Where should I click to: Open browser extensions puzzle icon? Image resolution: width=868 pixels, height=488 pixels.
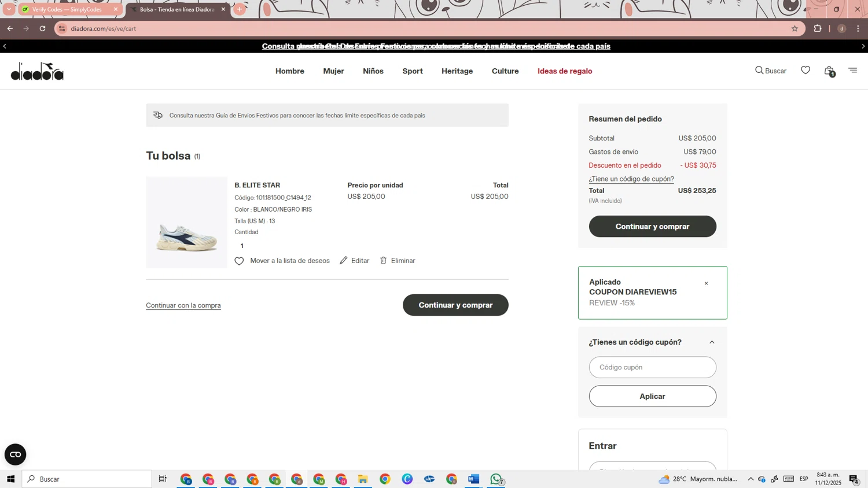point(818,28)
